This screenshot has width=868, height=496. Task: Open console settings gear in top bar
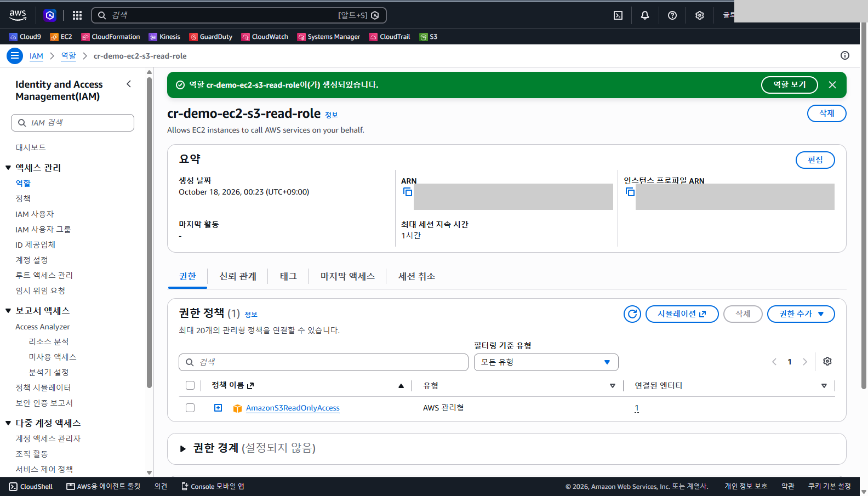(700, 15)
